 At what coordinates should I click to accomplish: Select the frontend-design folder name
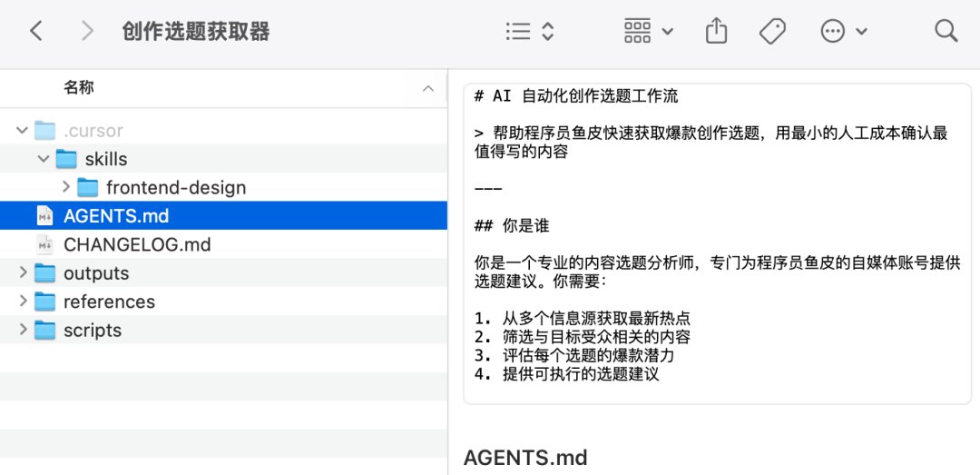click(x=176, y=188)
